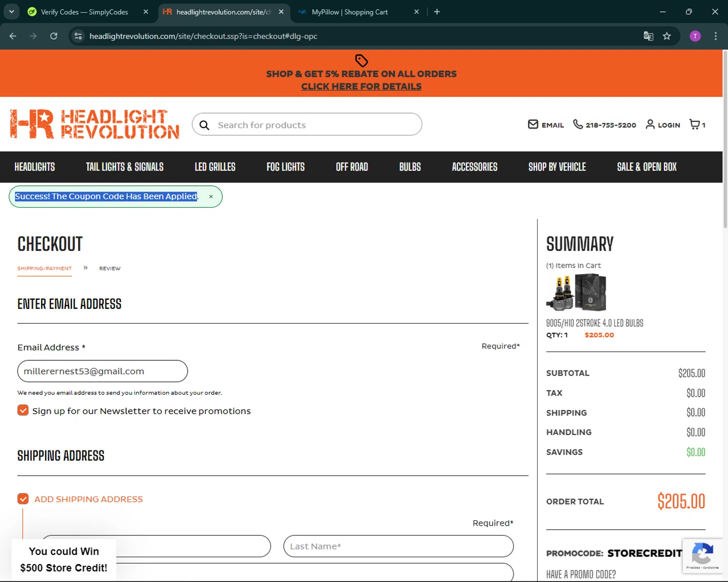Open the Accessories menu
This screenshot has width=728, height=582.
click(x=475, y=167)
